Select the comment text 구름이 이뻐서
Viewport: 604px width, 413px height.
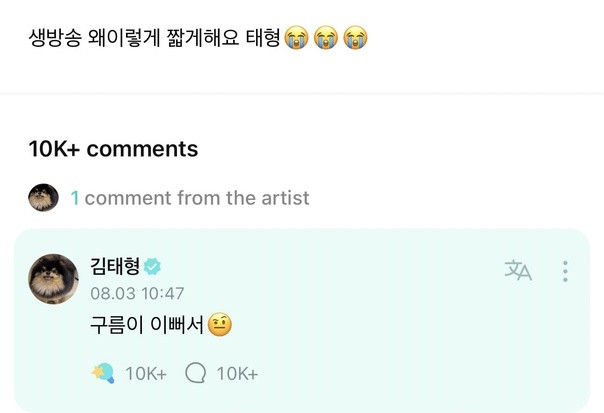pyautogui.click(x=147, y=325)
